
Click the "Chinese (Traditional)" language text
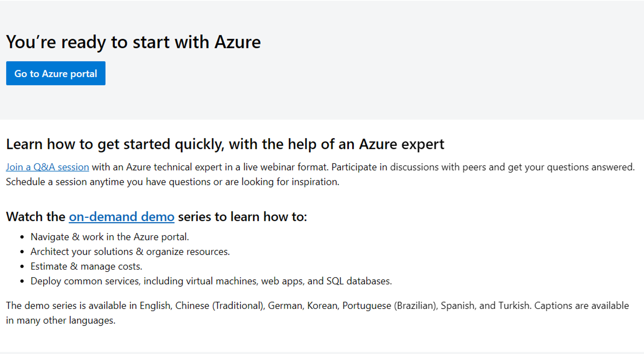[219, 305]
